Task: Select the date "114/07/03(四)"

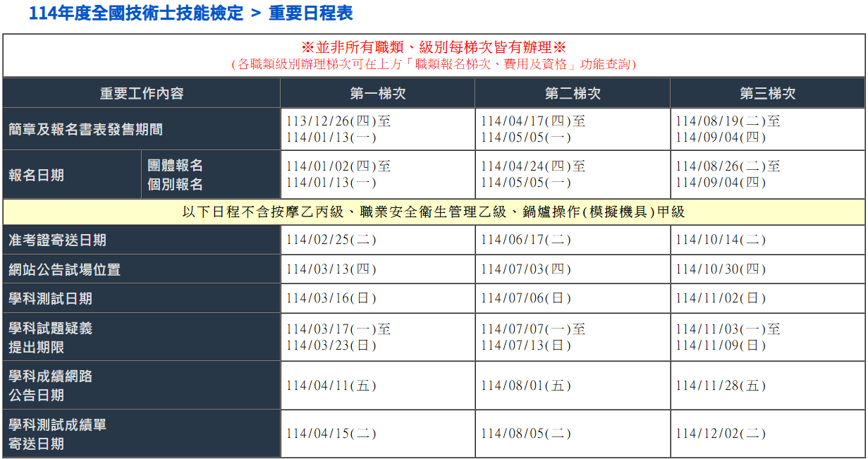Action: 526,269
